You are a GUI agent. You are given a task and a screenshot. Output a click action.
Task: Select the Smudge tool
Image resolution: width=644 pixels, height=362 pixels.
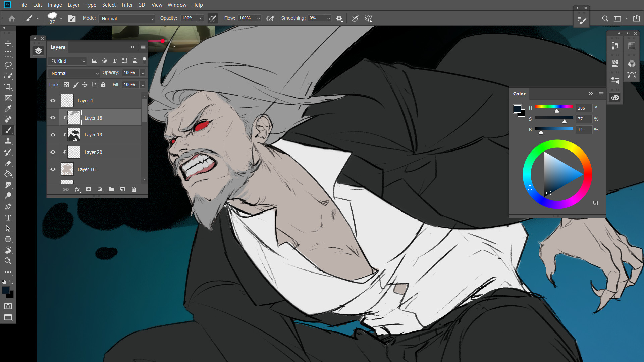click(8, 185)
